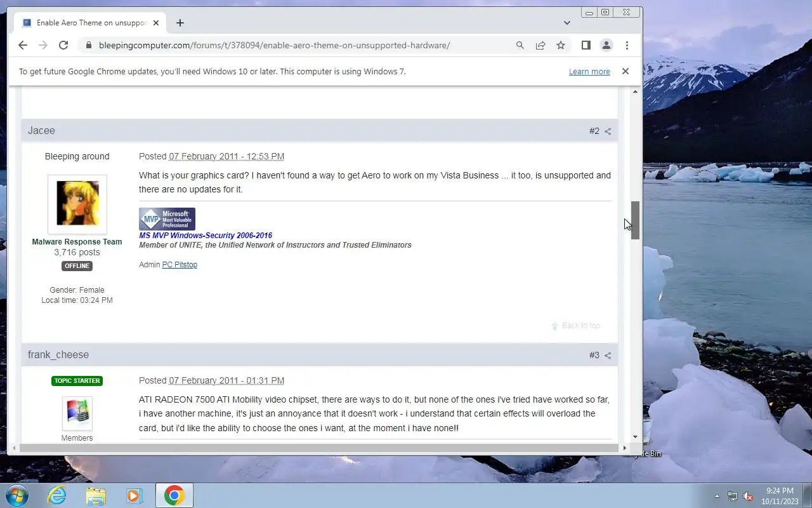Open permalink #2
812x508 pixels.
pos(594,131)
